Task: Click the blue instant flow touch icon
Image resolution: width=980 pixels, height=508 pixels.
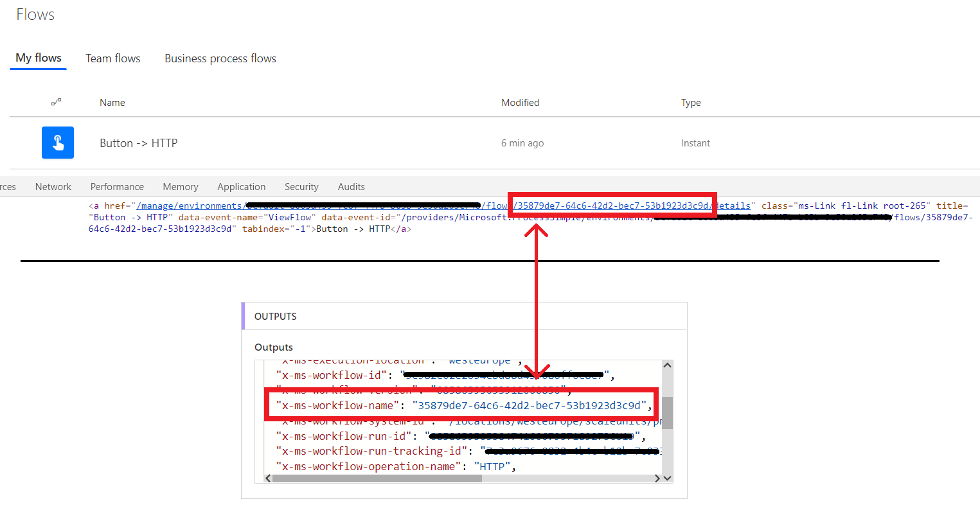Action: [x=57, y=143]
